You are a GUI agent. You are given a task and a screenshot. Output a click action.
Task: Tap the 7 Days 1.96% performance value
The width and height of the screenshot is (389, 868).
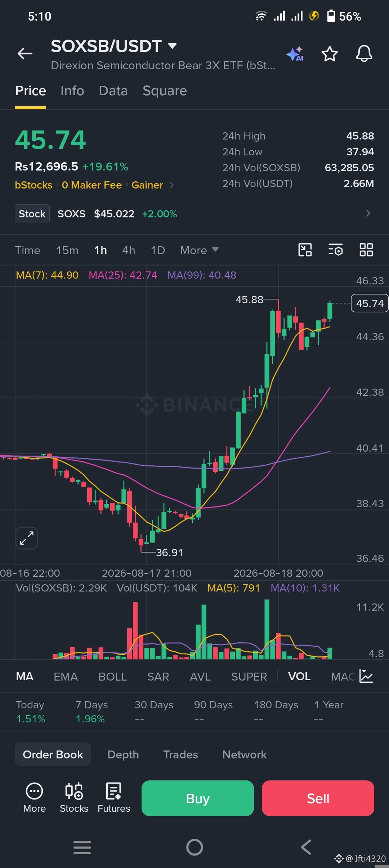click(90, 719)
